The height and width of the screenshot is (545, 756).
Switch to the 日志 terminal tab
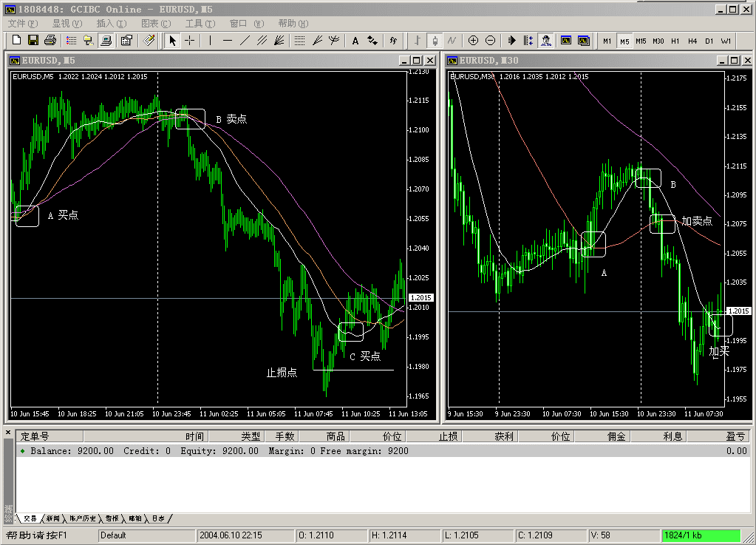159,518
